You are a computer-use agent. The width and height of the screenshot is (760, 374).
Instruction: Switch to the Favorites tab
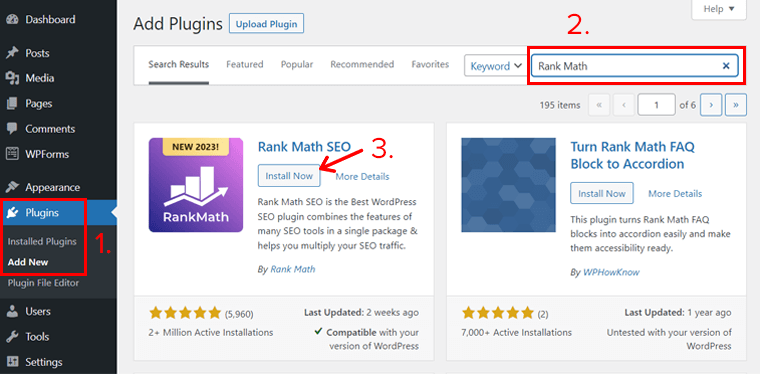pos(430,64)
